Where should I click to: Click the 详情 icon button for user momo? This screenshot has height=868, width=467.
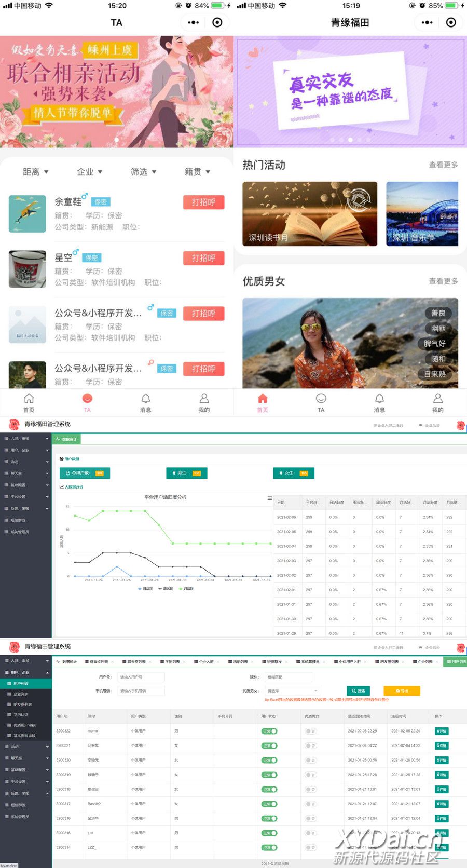(442, 731)
